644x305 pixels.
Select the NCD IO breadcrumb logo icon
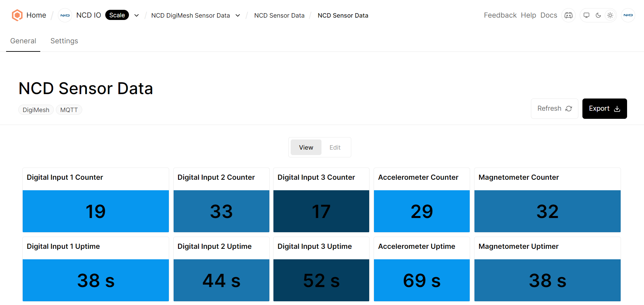pyautogui.click(x=65, y=15)
